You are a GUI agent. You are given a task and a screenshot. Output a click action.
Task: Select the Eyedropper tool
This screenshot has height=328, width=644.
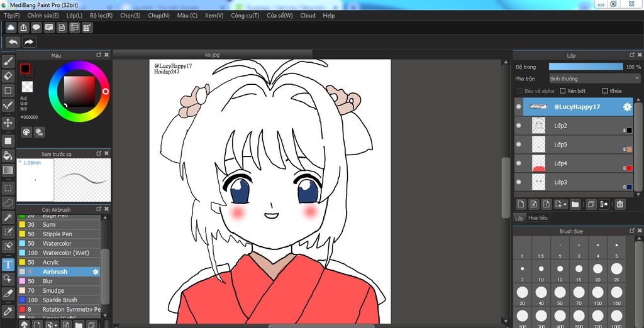tap(8, 311)
